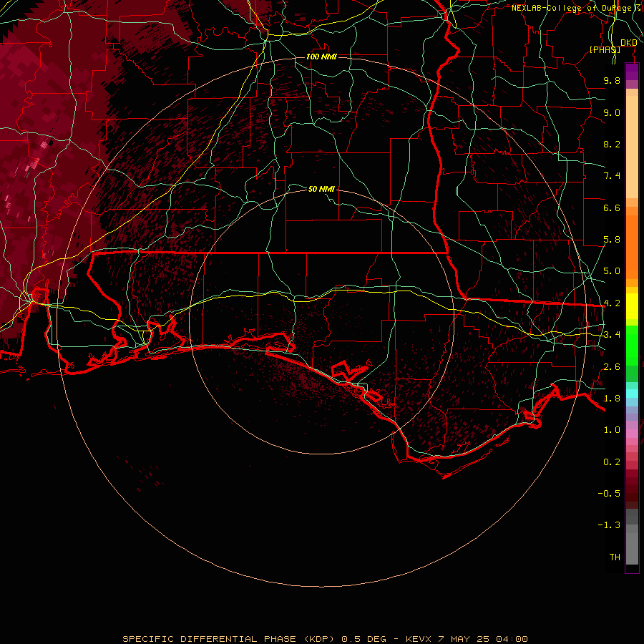644x644 pixels.
Task: Click the '2.6' color scale value
Action: (612, 367)
